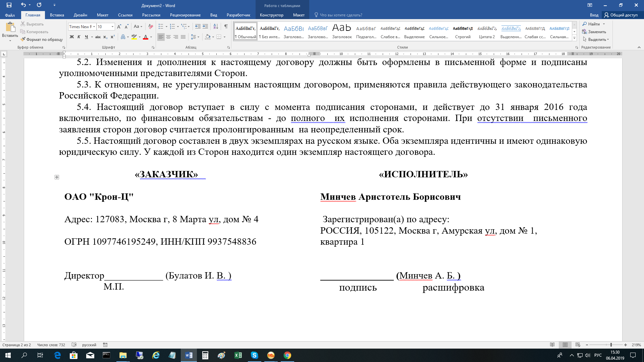
Task: Click the Вход sign-in link
Action: point(594,15)
